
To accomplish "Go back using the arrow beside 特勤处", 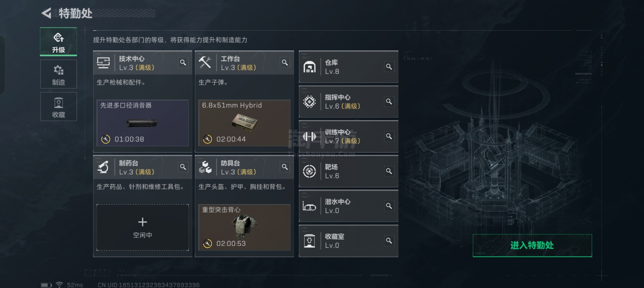I will (46, 13).
